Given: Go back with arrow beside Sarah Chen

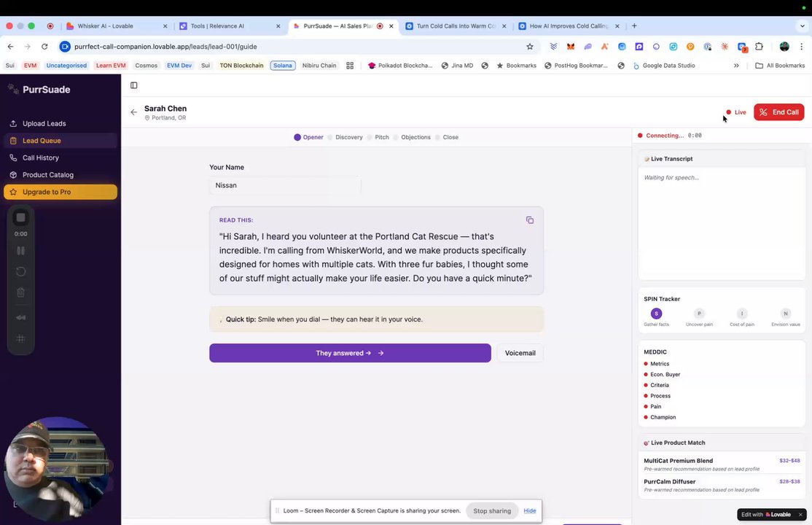Looking at the screenshot, I should (x=133, y=112).
